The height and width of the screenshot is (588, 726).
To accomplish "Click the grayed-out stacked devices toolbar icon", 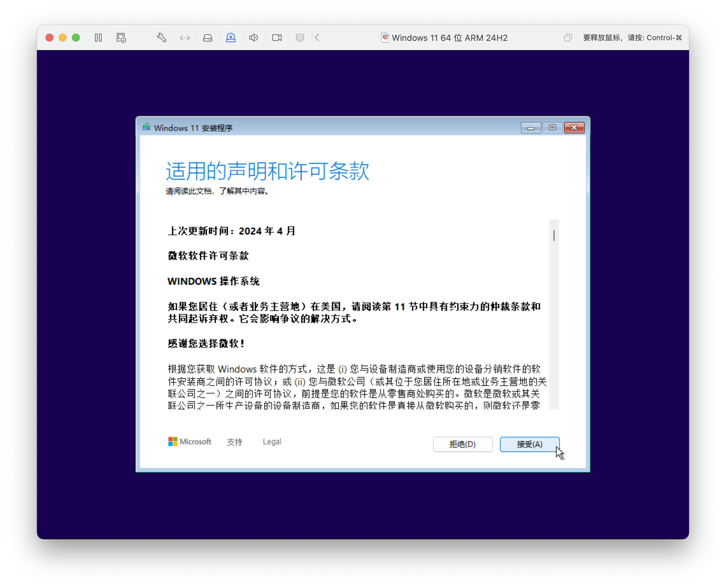I will pos(300,38).
